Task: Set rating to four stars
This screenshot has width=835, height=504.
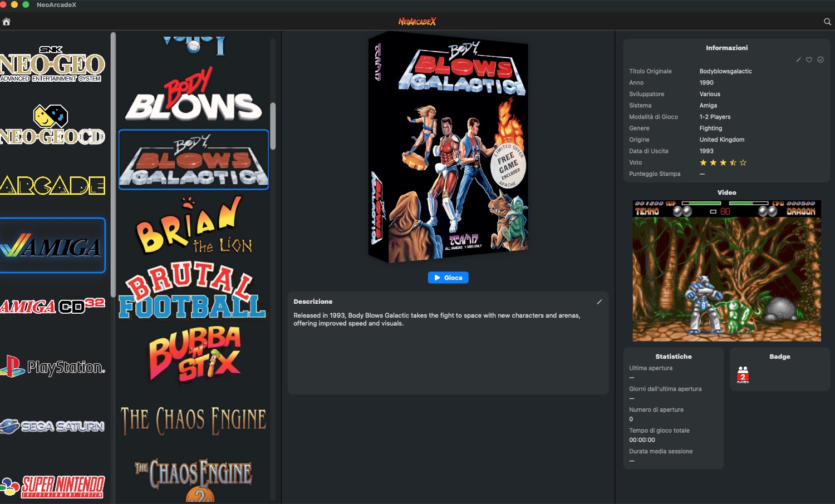Action: point(733,162)
